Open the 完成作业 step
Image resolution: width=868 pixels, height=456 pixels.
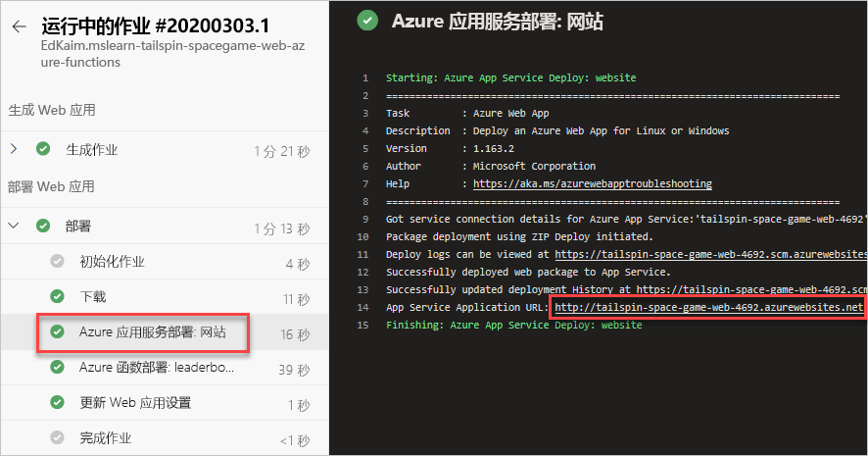(x=165, y=437)
